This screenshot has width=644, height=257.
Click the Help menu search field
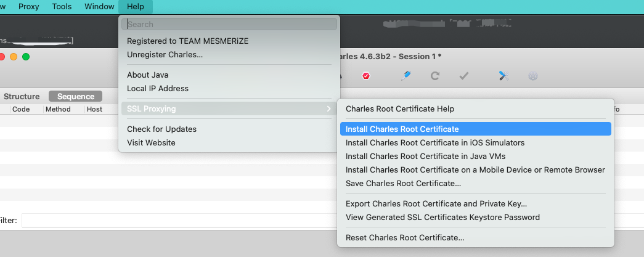pyautogui.click(x=229, y=25)
